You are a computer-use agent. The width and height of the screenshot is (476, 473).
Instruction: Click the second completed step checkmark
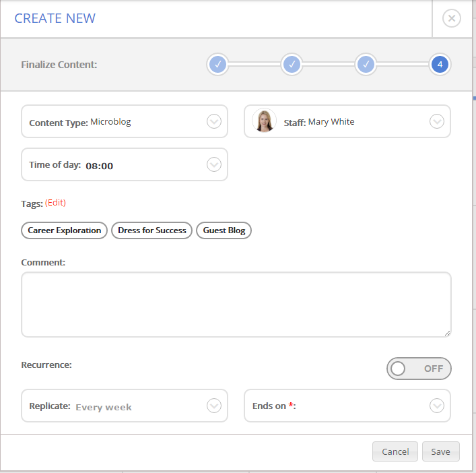tap(292, 65)
